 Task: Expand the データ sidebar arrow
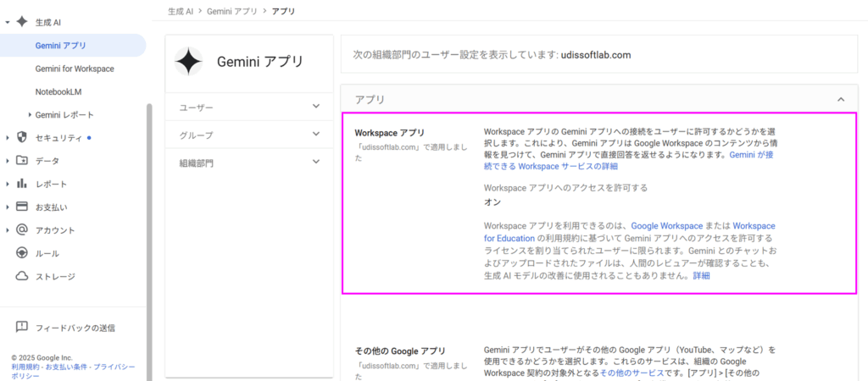click(7, 161)
